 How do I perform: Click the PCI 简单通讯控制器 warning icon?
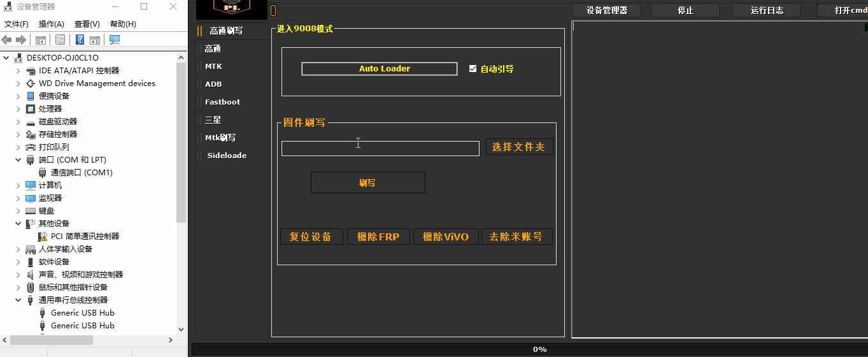[x=43, y=237]
